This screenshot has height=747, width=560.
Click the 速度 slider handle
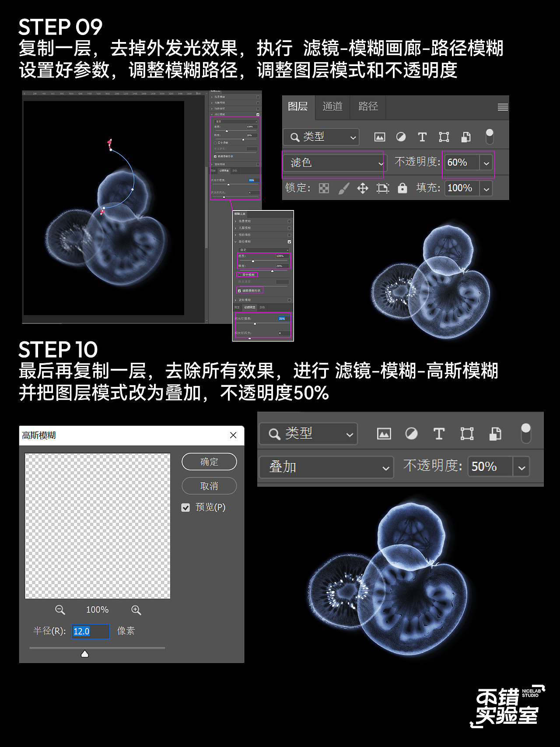pos(253,261)
